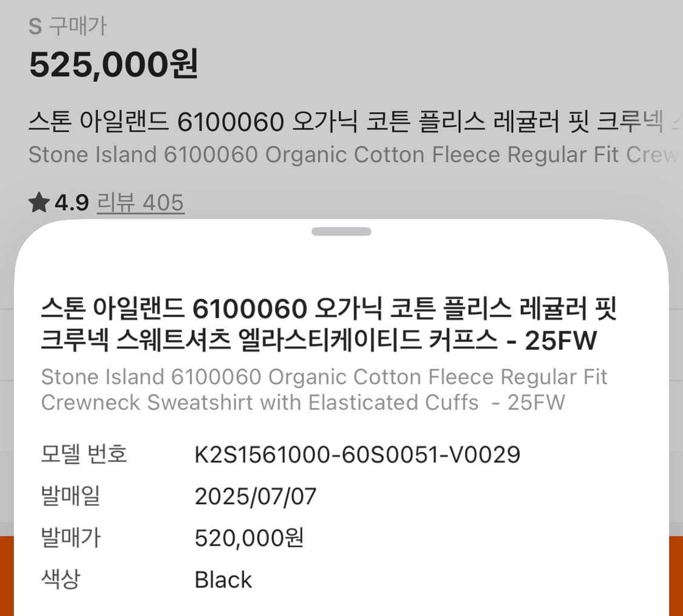Click the bold Korean title in the sheet

click(x=328, y=325)
